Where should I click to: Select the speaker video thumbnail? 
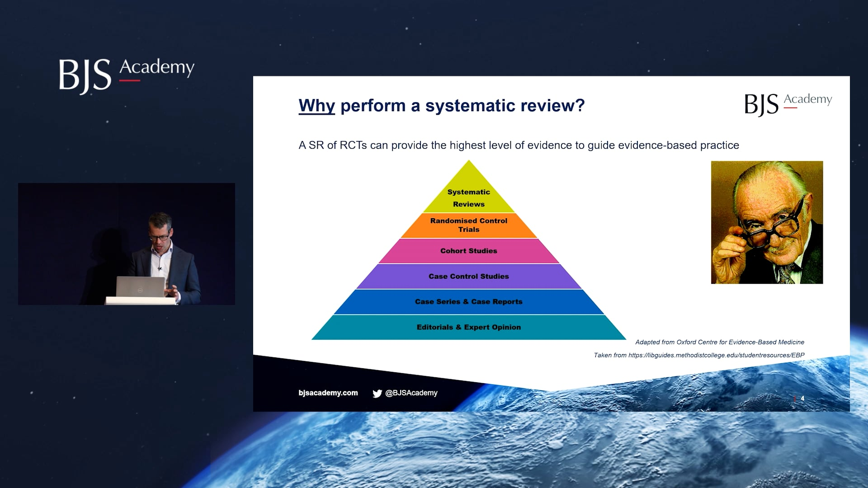(x=127, y=244)
